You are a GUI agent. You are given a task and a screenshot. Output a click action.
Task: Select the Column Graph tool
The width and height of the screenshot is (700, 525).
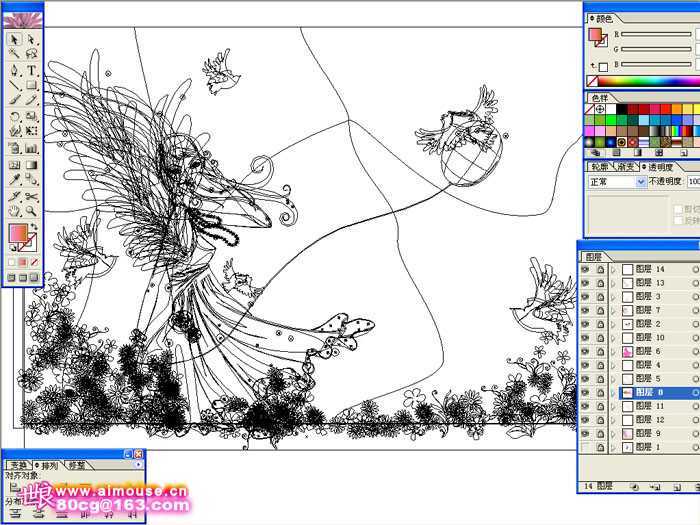(31, 148)
